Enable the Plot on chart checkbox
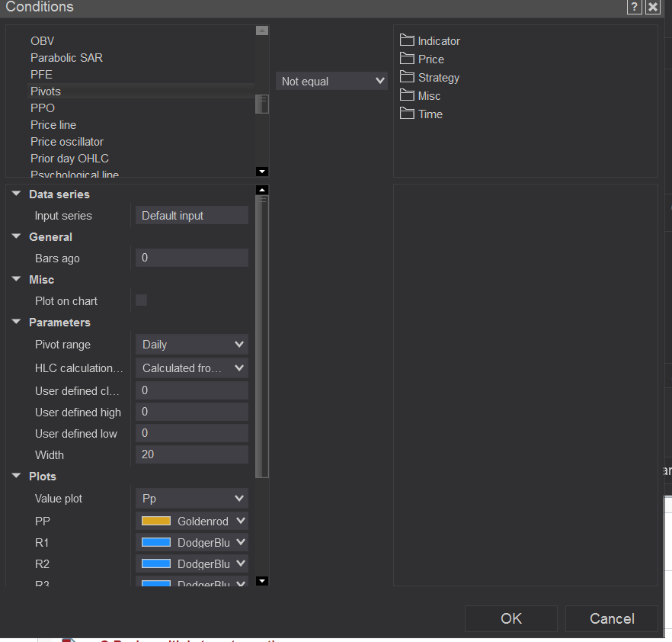 [x=141, y=300]
